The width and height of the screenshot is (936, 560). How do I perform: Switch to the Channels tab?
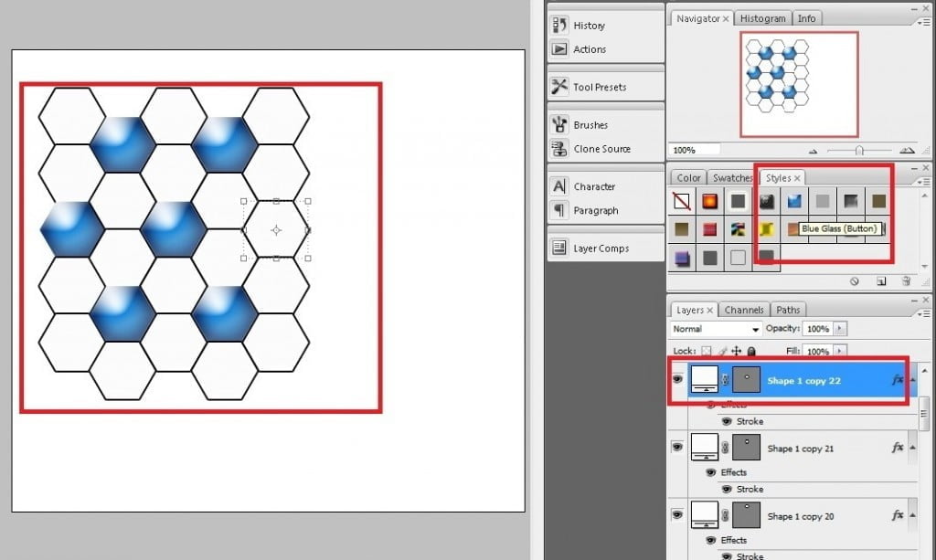coord(744,310)
